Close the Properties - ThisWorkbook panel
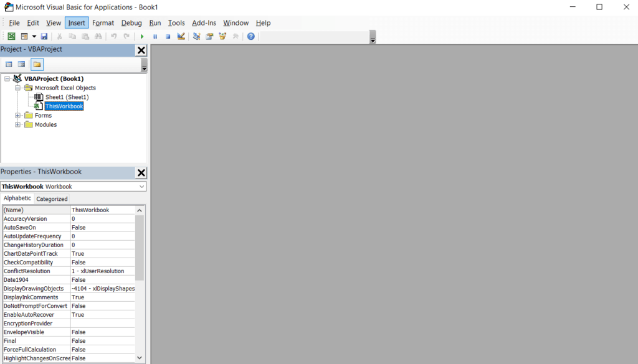Screen dimensions: 638x364 click(141, 172)
